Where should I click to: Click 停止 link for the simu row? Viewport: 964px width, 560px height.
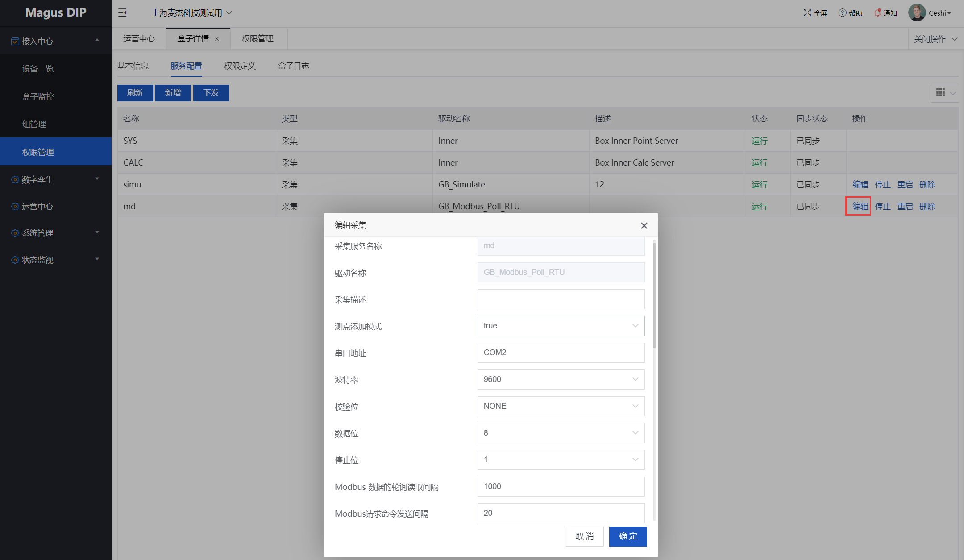pyautogui.click(x=882, y=185)
